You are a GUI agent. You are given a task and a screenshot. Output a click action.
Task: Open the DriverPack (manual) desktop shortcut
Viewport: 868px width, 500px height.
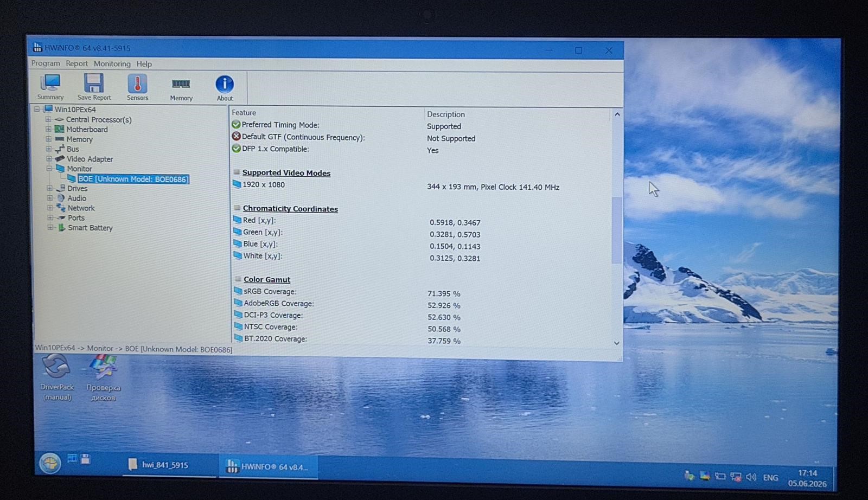point(56,377)
